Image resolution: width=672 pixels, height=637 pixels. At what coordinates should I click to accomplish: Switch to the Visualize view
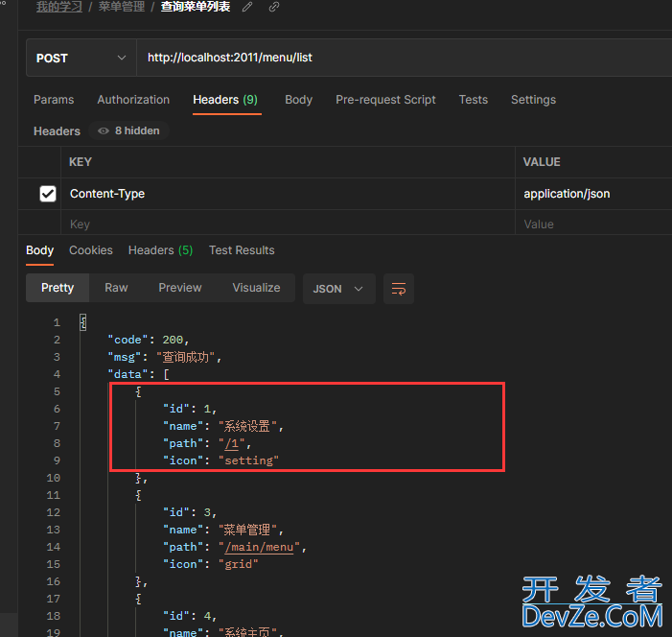(x=256, y=288)
